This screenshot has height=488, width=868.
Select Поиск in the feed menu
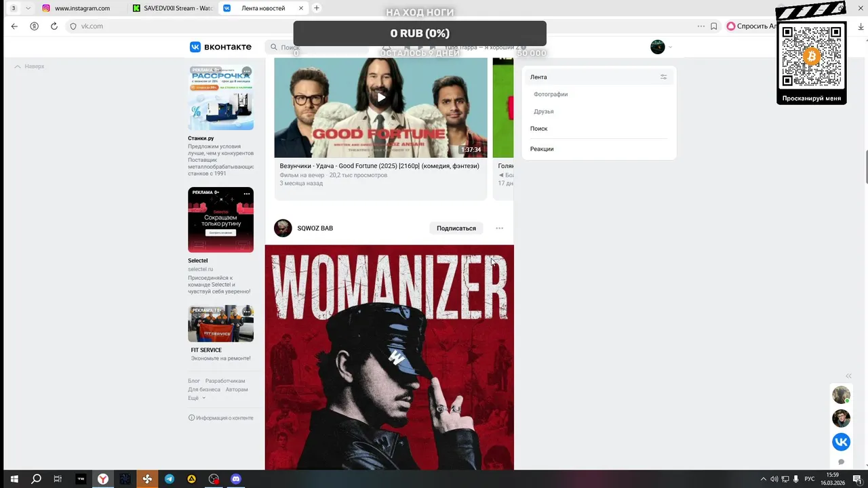click(x=539, y=129)
